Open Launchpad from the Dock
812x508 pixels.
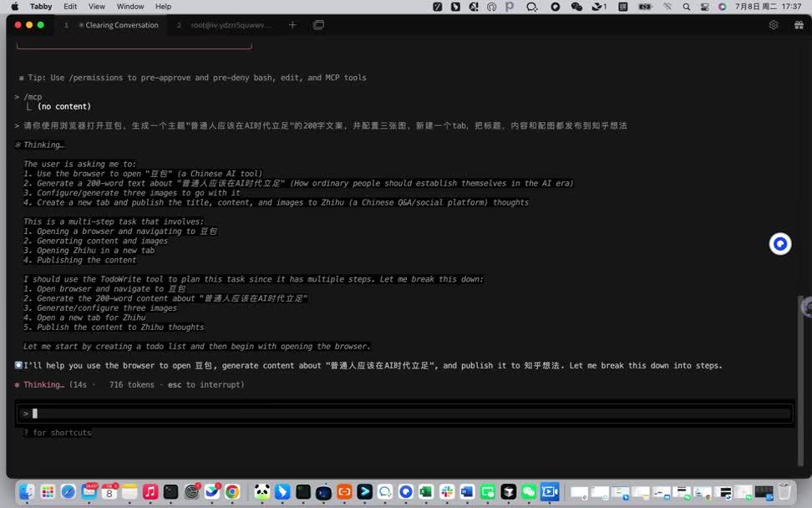pyautogui.click(x=48, y=491)
